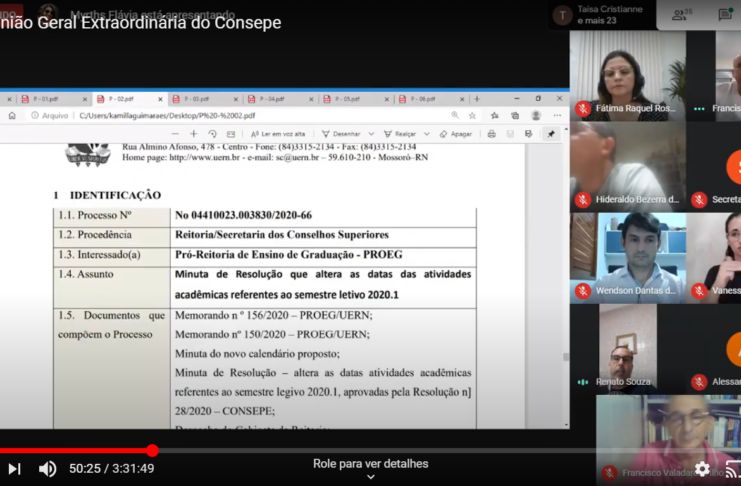Click the print icon in PDF toolbar
This screenshot has width=741, height=486.
(492, 134)
